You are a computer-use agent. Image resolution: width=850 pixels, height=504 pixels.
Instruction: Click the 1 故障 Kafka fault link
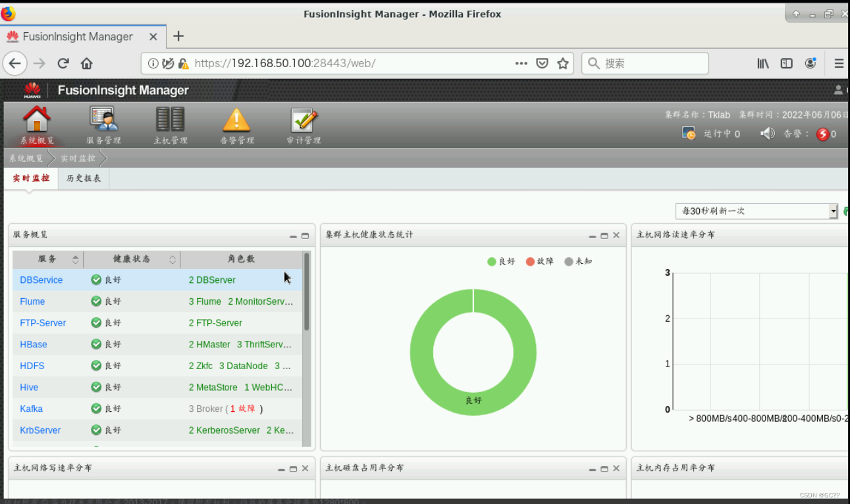click(242, 409)
